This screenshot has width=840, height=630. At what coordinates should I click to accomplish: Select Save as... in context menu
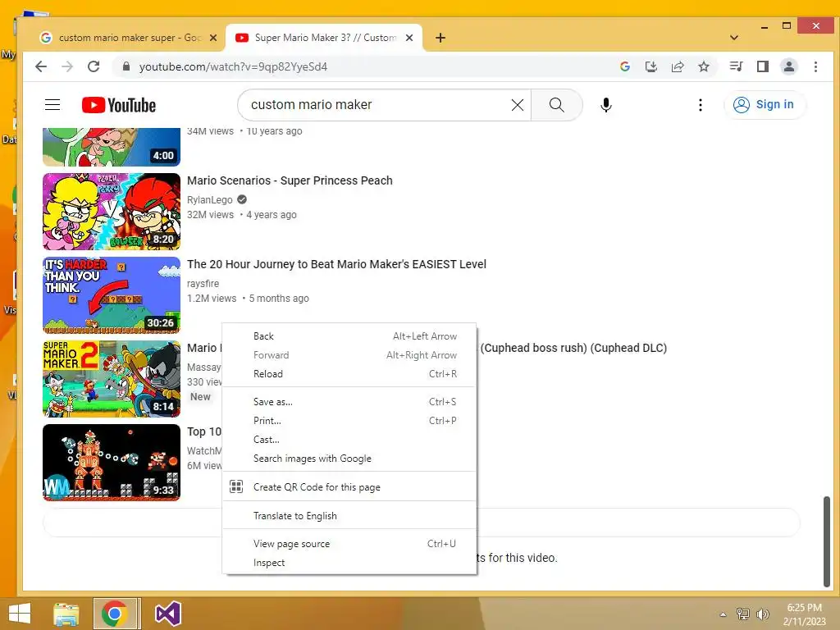click(348, 402)
